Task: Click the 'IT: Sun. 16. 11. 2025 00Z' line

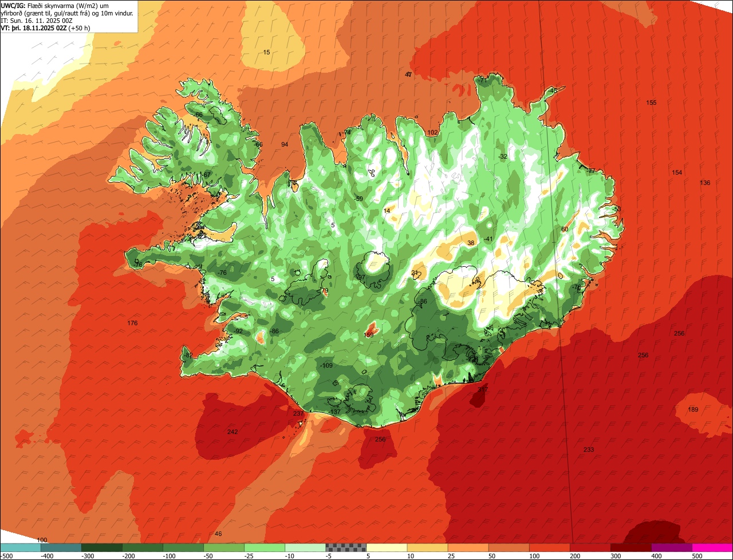Action: tap(36, 20)
